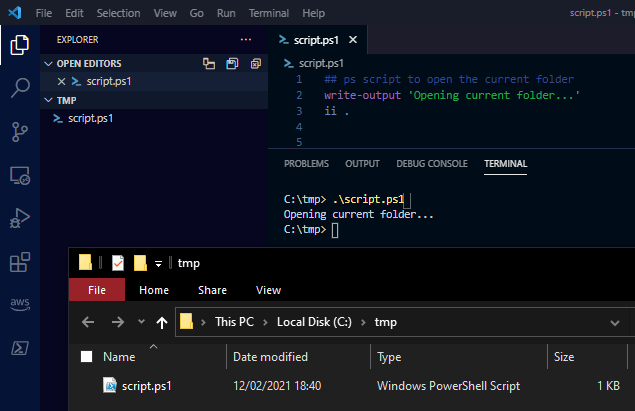Open the PowerShell panel icon in activity bar
The image size is (635, 411).
[x=19, y=347]
